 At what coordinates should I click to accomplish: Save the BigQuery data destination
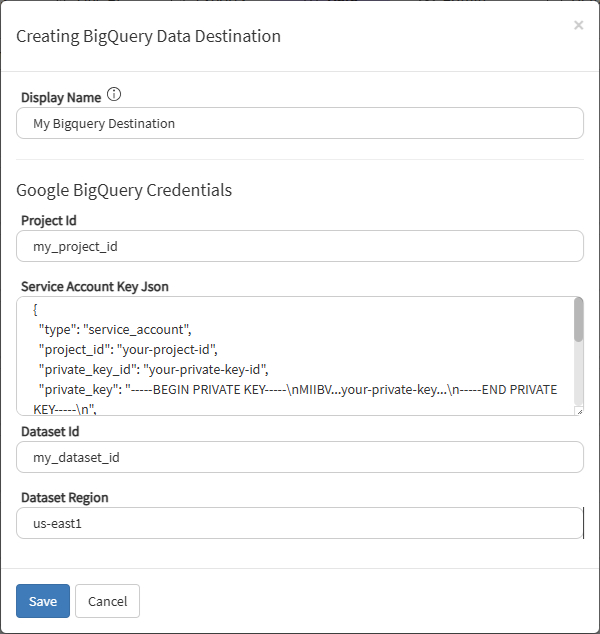click(43, 601)
